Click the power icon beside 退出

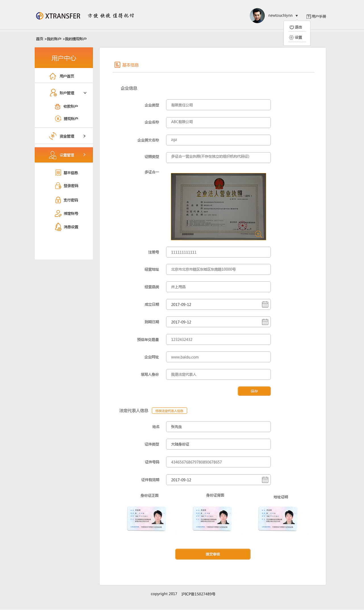coord(291,27)
